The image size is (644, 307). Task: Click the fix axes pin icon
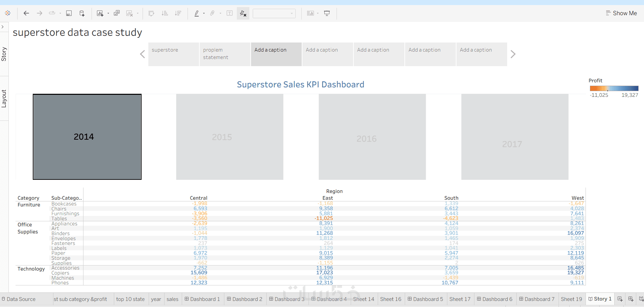pyautogui.click(x=243, y=13)
